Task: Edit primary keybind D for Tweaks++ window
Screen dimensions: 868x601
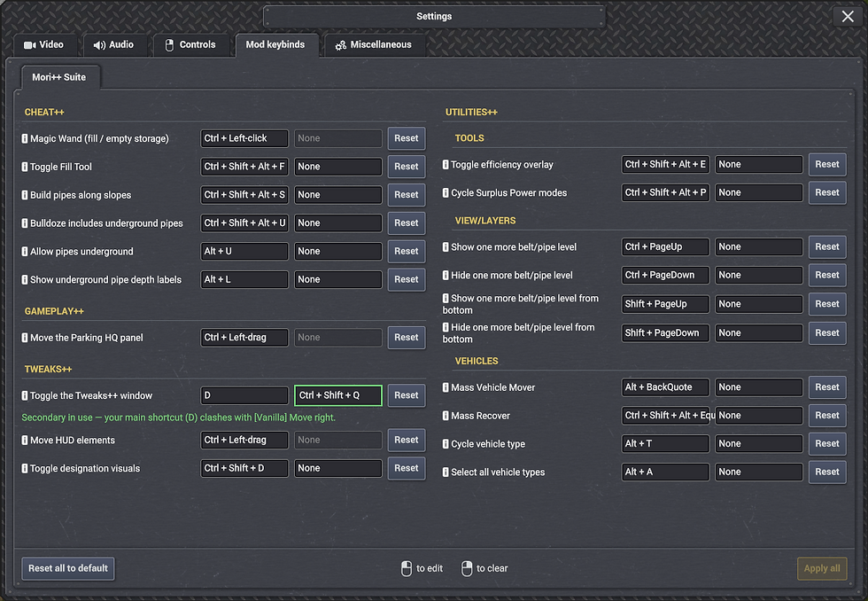Action: click(244, 395)
